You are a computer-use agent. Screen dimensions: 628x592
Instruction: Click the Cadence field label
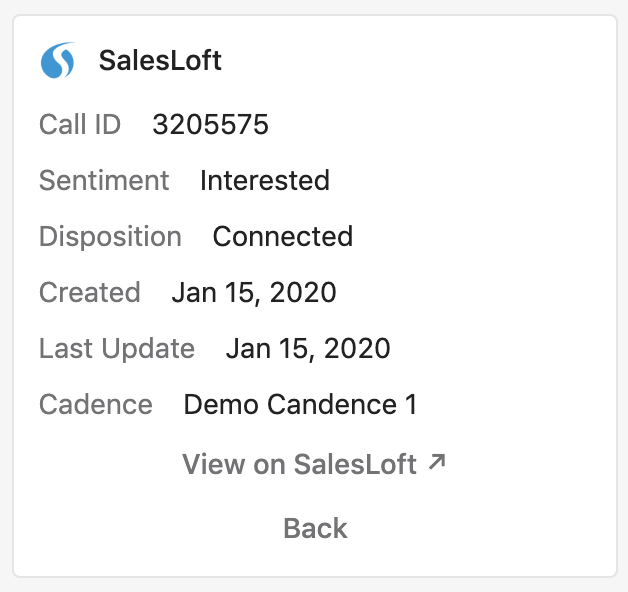(96, 405)
